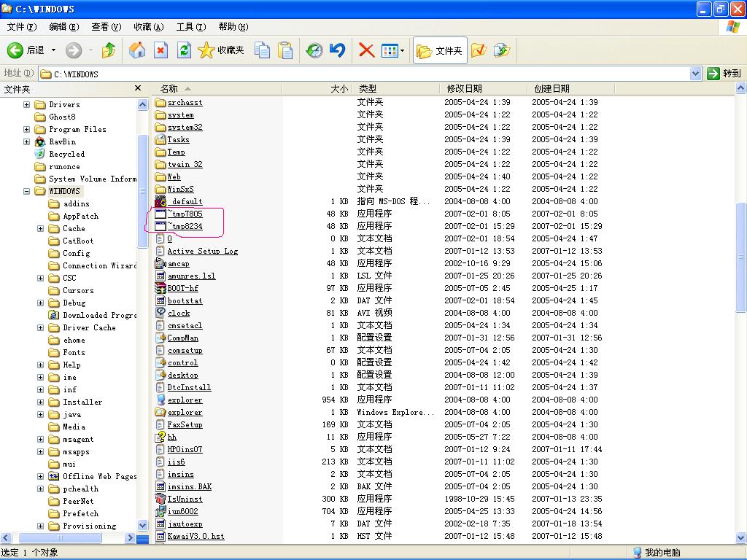Click the red X Delete icon
The width and height of the screenshot is (747, 560).
click(366, 50)
